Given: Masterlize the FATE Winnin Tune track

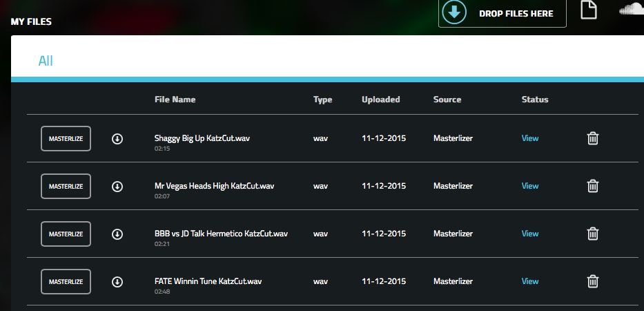Looking at the screenshot, I should pos(66,282).
